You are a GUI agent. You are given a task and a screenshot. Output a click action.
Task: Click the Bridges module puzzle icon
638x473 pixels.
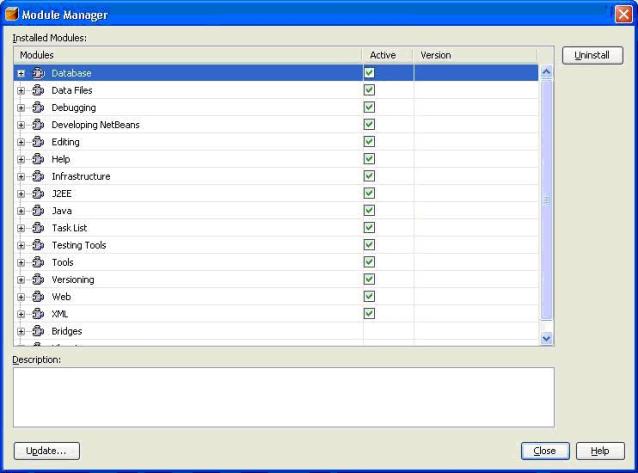tap(39, 331)
